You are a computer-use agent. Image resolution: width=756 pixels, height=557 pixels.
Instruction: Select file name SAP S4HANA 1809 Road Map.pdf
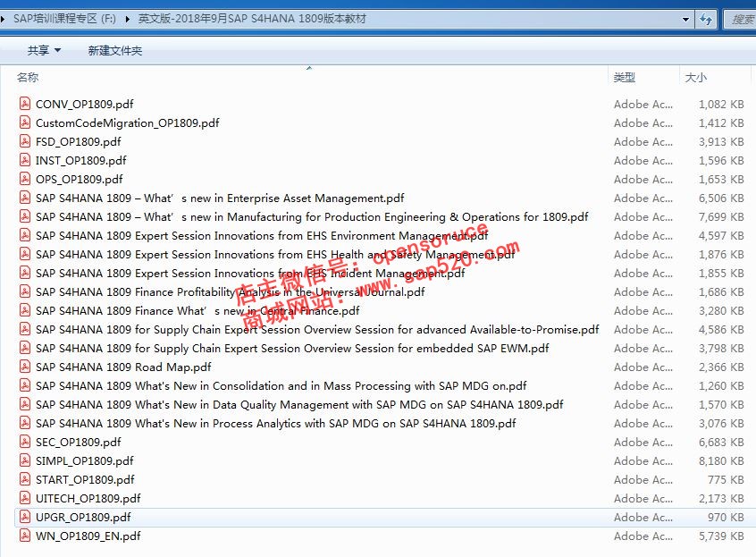point(123,367)
